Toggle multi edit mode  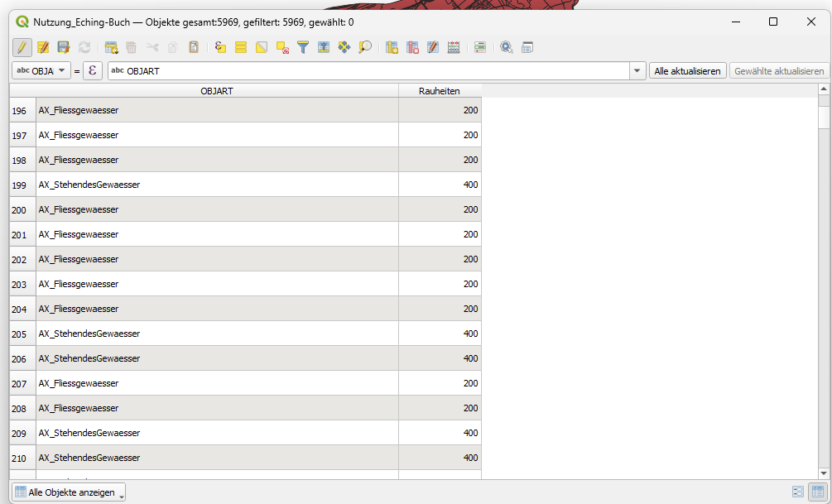tap(43, 47)
